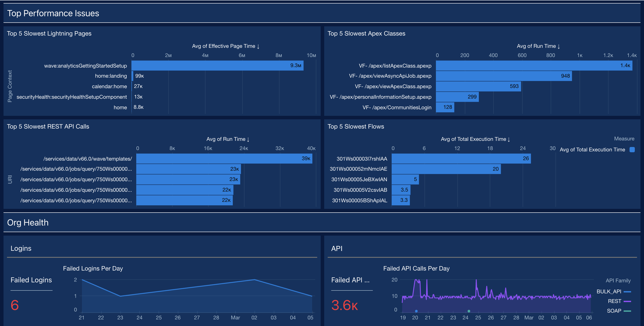The image size is (644, 326).
Task: Toggle the SOAP legend color line
Action: click(x=627, y=311)
